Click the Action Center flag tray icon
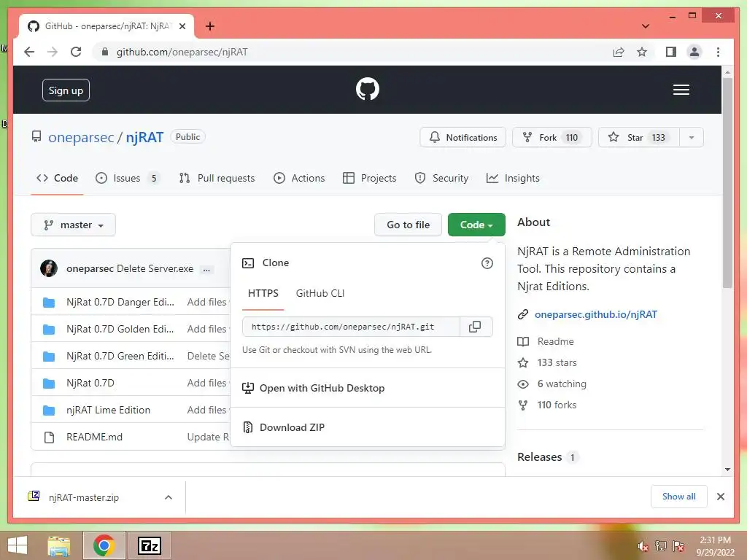 click(678, 545)
